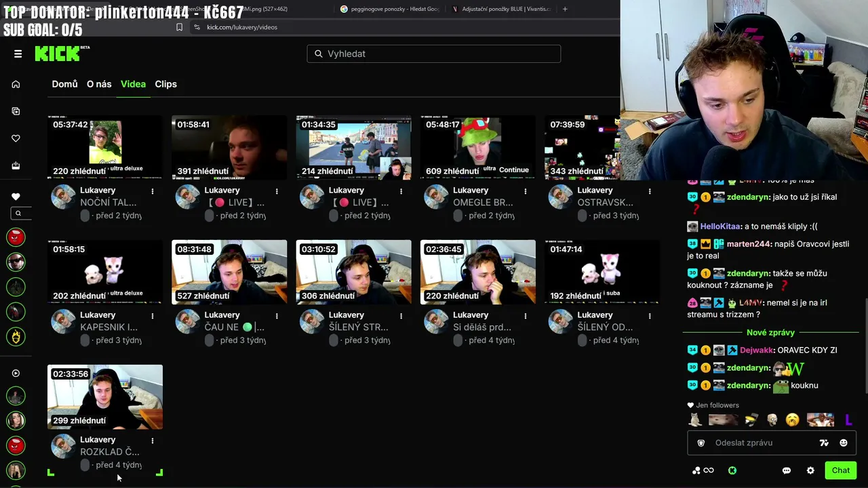This screenshot has width=868, height=488.
Task: Open a new browser tab with the plus button
Action: pos(565,9)
